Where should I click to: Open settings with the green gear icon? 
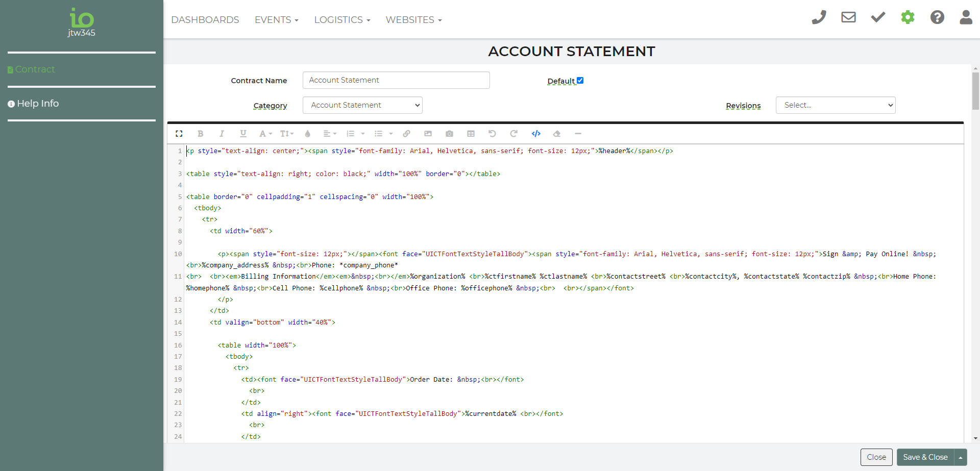pos(908,17)
